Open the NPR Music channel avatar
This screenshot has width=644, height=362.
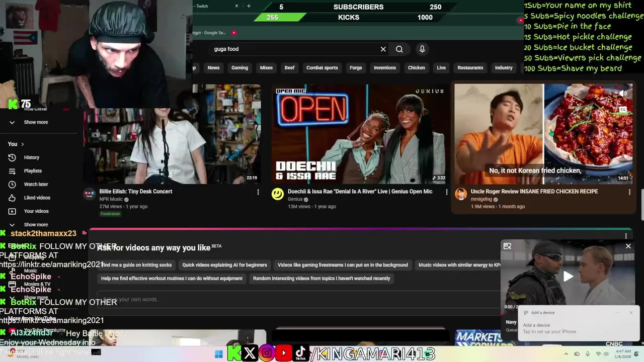pos(89,194)
